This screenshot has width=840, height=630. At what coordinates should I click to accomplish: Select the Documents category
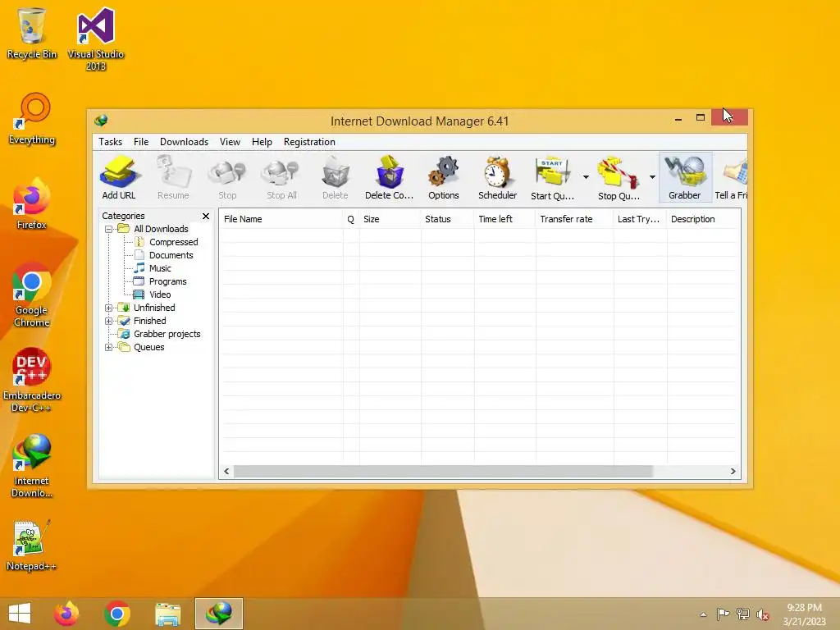(x=171, y=256)
